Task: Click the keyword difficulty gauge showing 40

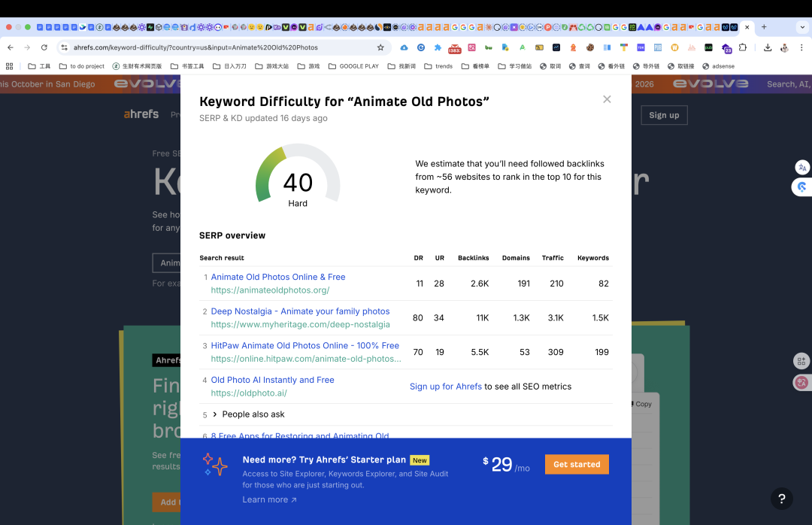Action: [298, 176]
